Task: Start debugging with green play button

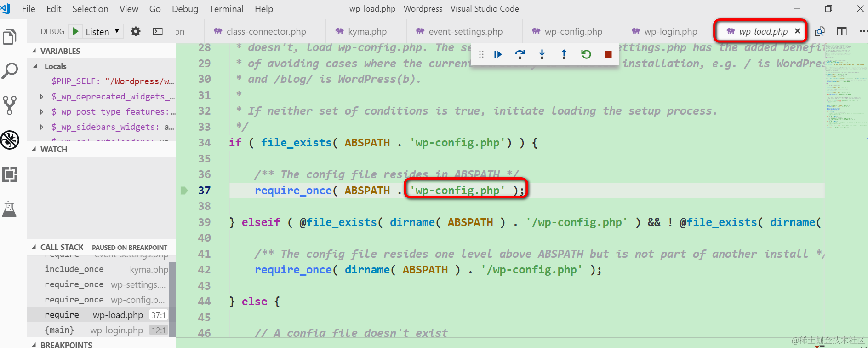Action: click(75, 31)
